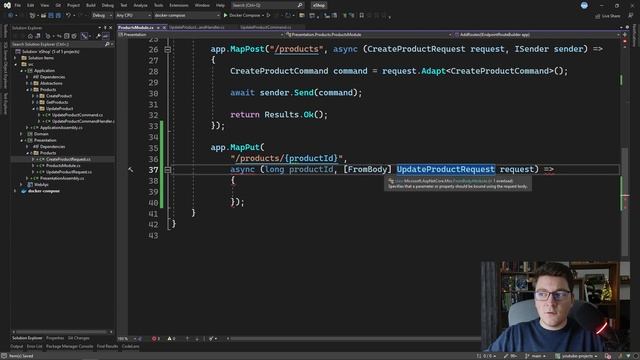Image resolution: width=640 pixels, height=360 pixels.
Task: Open the docker-compose startup project dropdown
Action: point(187,16)
